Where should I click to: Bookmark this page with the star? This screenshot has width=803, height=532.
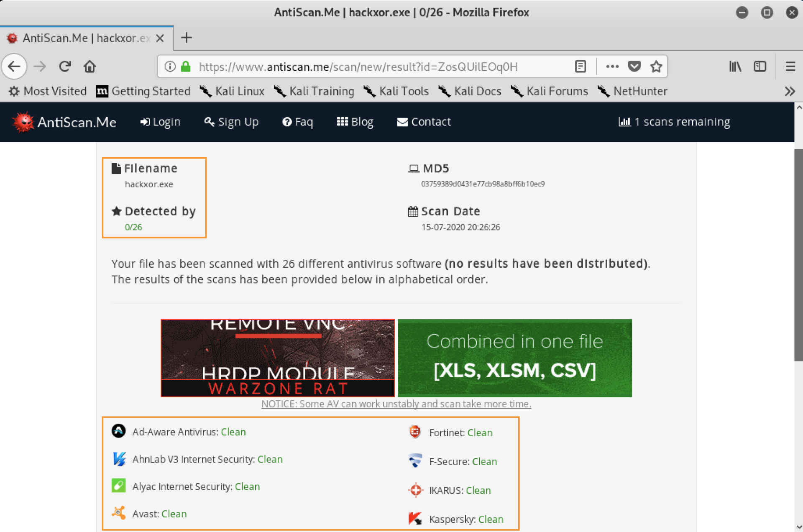click(x=656, y=66)
